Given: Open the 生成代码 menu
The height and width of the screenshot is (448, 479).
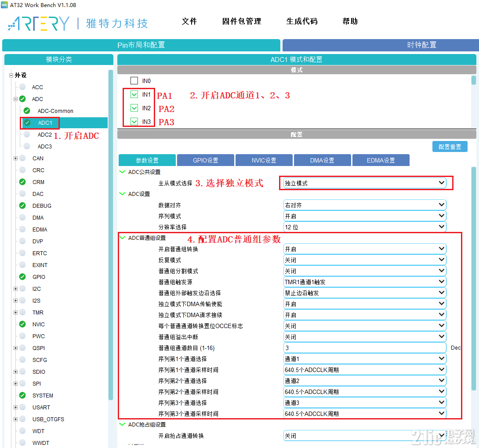Looking at the screenshot, I should click(302, 22).
